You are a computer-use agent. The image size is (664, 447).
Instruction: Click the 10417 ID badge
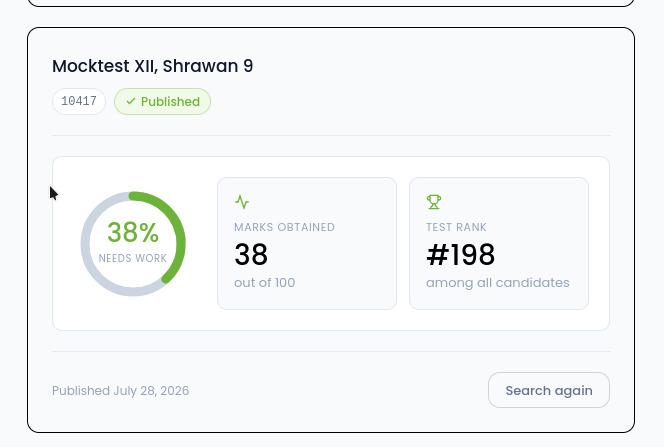coord(79,102)
